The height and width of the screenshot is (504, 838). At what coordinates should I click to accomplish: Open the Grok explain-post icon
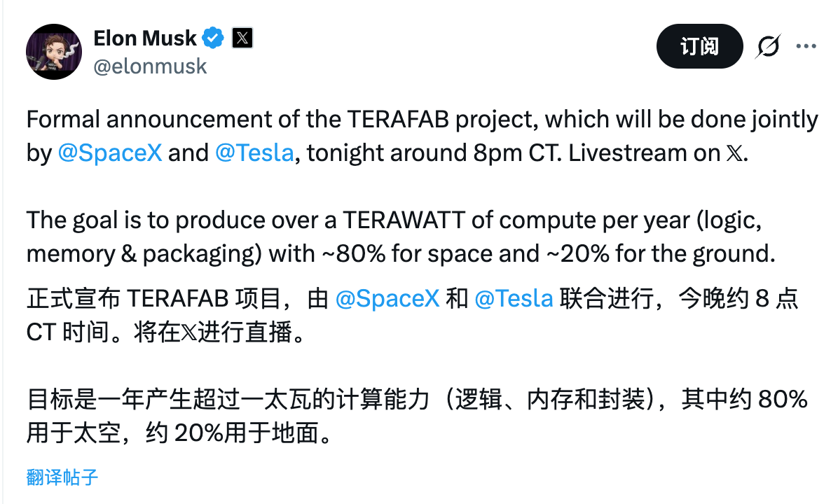click(x=769, y=46)
